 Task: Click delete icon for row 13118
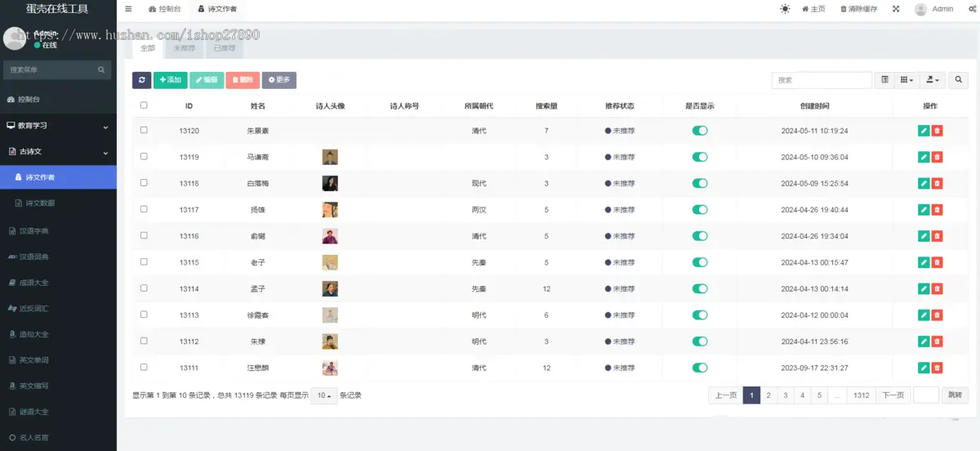(x=937, y=183)
